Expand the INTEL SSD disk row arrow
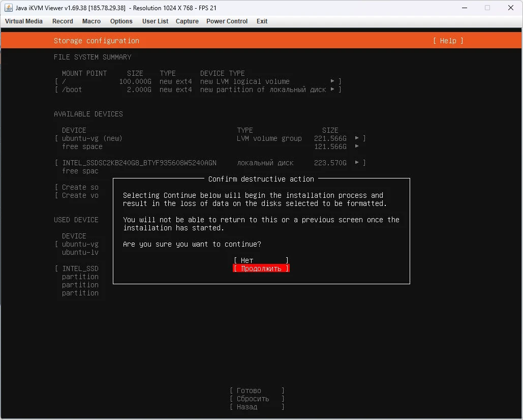This screenshot has height=420, width=523. [x=357, y=163]
